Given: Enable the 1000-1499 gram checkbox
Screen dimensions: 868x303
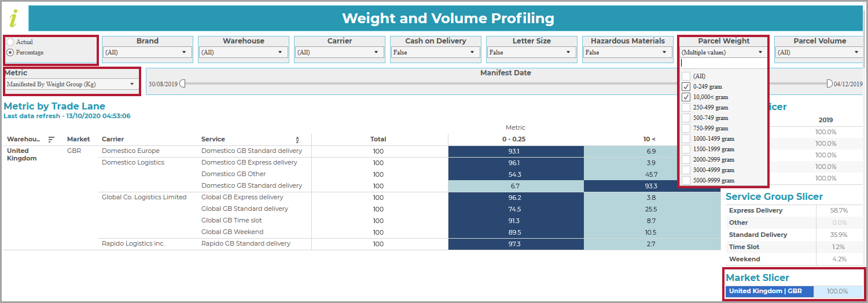Looking at the screenshot, I should tap(686, 138).
